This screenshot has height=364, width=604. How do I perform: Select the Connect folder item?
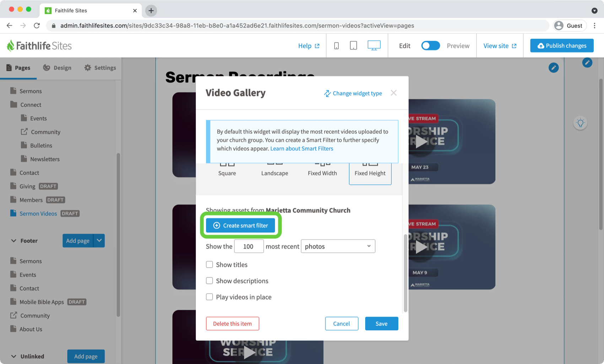[x=26, y=105]
